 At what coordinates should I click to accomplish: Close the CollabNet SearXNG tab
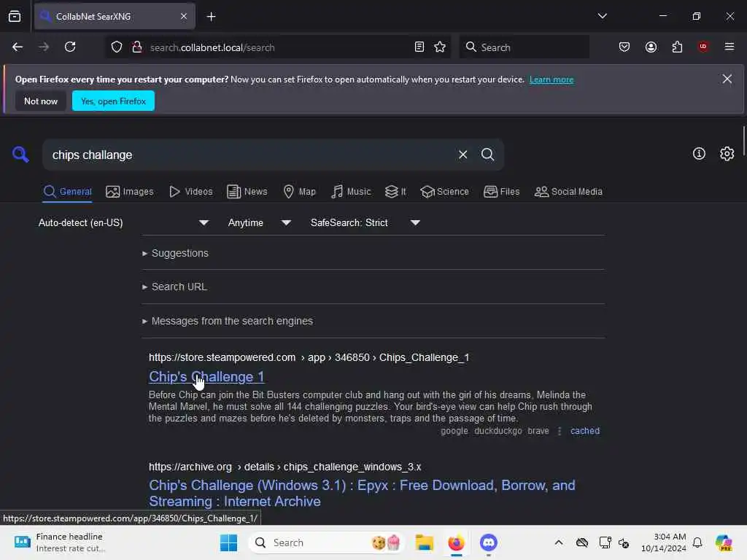(183, 16)
